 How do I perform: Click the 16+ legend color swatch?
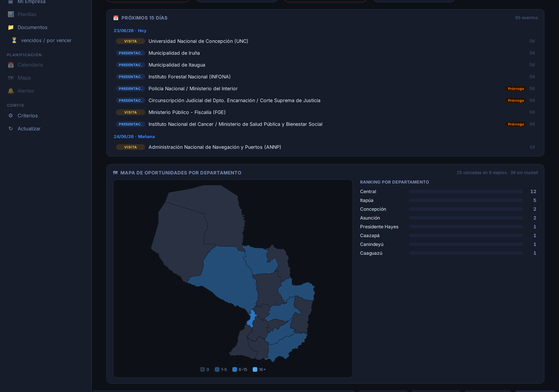[x=255, y=369]
